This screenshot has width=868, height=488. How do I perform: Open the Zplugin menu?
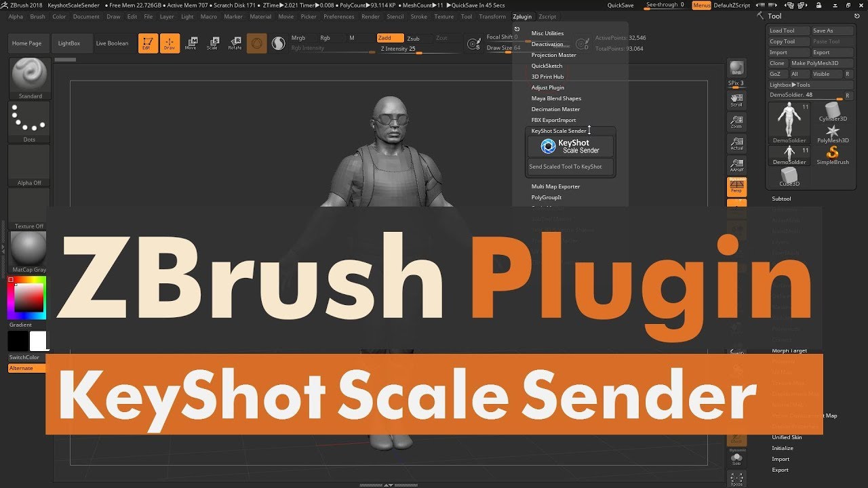522,16
